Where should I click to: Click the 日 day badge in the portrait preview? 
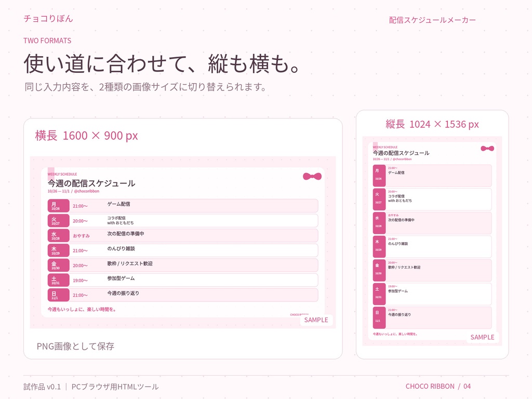point(379,317)
